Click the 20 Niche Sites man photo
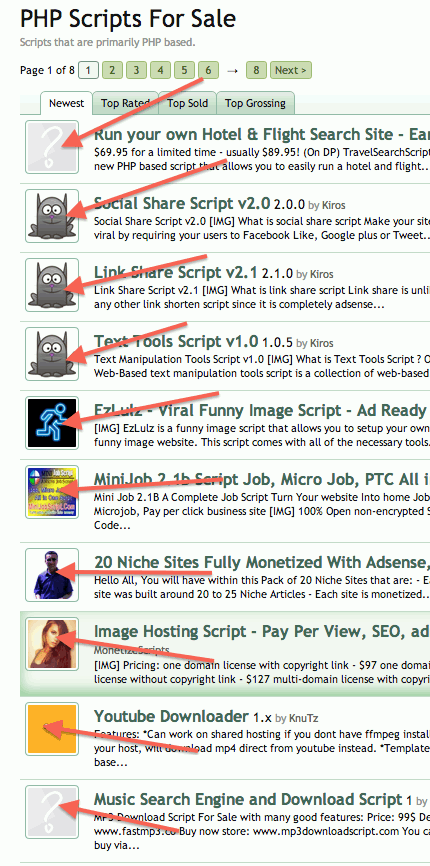Screen dimensions: 430x866 52,575
